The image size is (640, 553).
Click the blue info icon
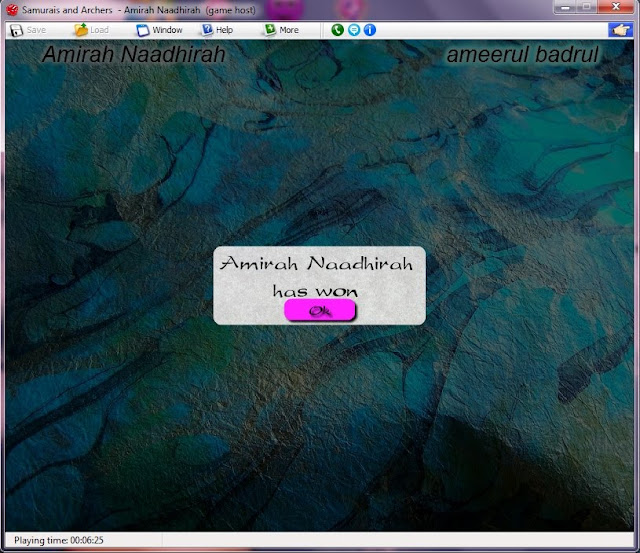pyautogui.click(x=370, y=30)
